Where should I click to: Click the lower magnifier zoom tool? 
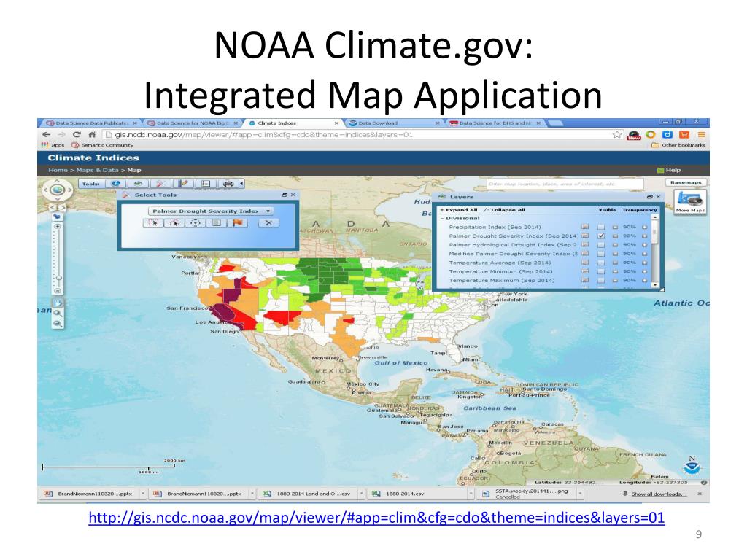57,324
